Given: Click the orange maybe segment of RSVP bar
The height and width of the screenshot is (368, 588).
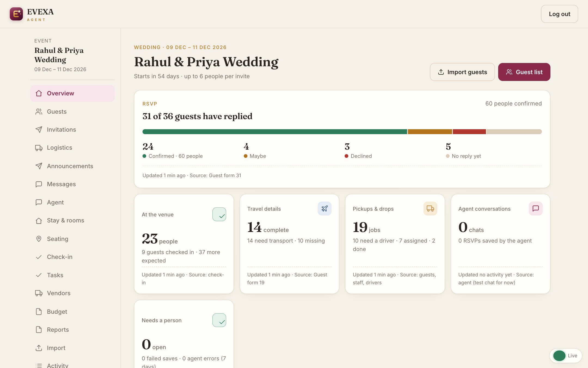Looking at the screenshot, I should pyautogui.click(x=430, y=132).
